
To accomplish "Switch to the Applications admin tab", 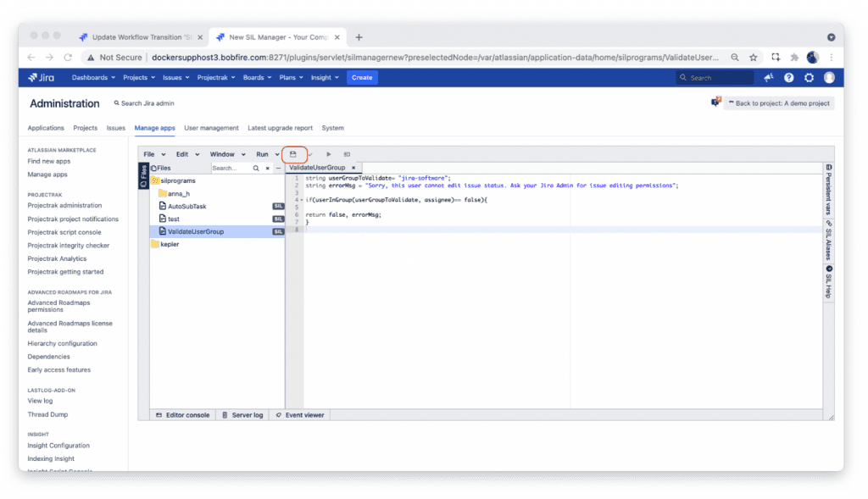I will tap(46, 128).
